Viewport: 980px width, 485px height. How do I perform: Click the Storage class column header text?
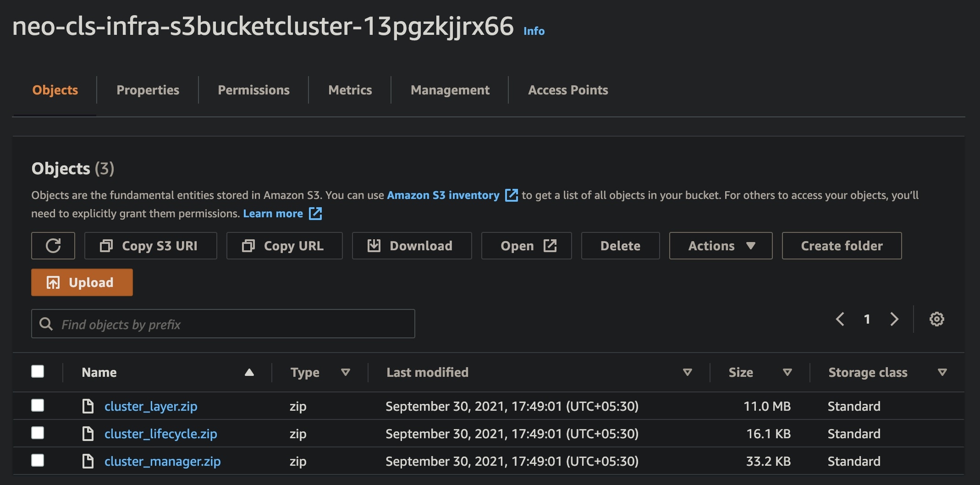(868, 372)
